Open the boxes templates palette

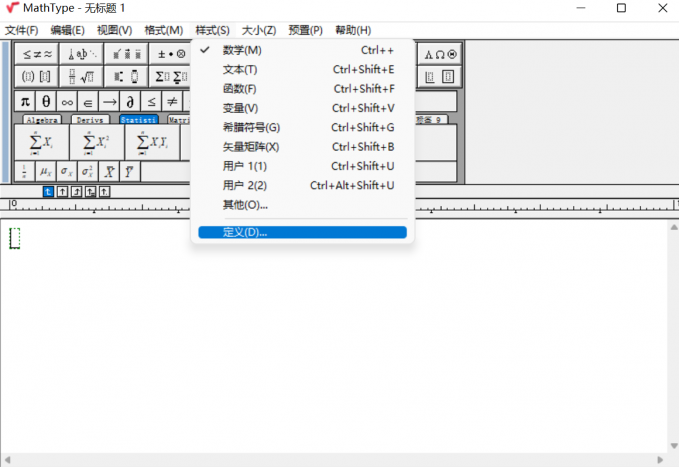click(x=440, y=77)
